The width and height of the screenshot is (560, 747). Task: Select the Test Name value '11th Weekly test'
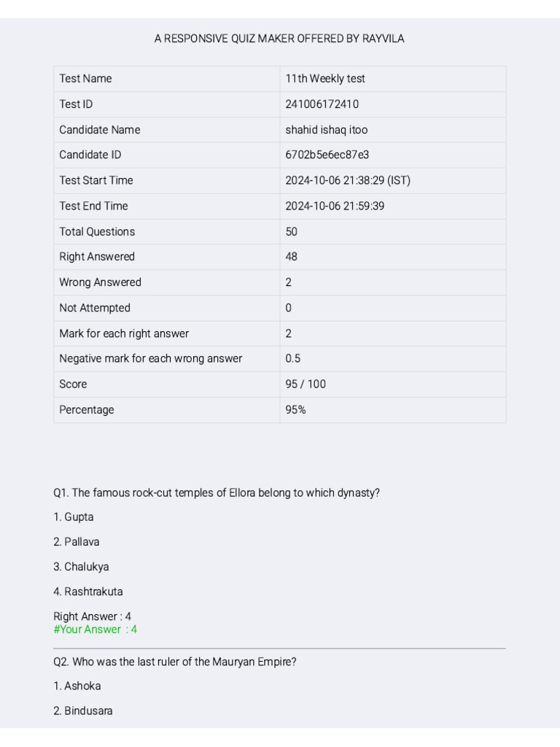point(325,79)
